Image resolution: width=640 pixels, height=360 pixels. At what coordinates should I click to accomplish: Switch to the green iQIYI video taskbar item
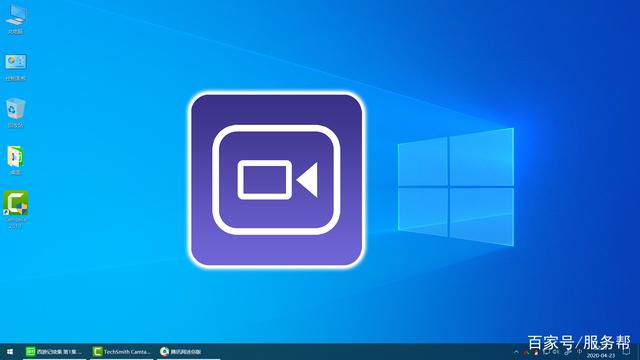click(54, 351)
